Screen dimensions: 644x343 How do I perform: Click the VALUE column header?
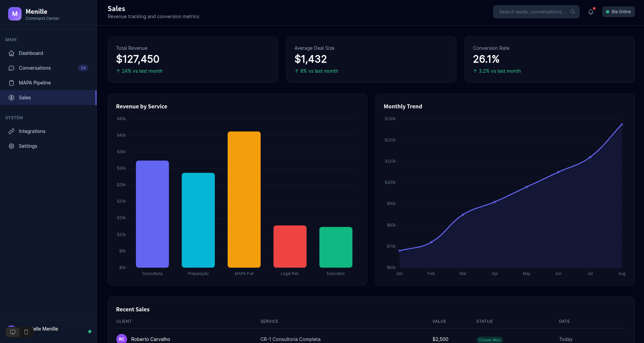point(439,321)
